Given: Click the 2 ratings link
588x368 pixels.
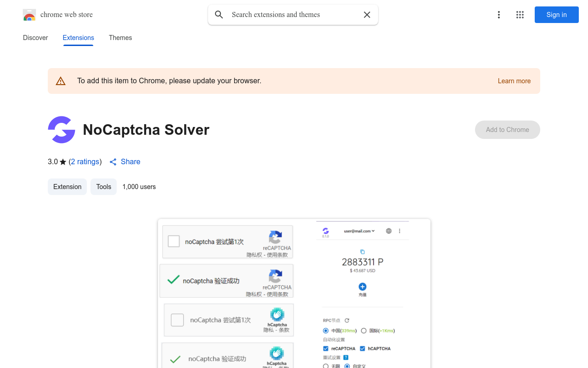Looking at the screenshot, I should pyautogui.click(x=85, y=161).
